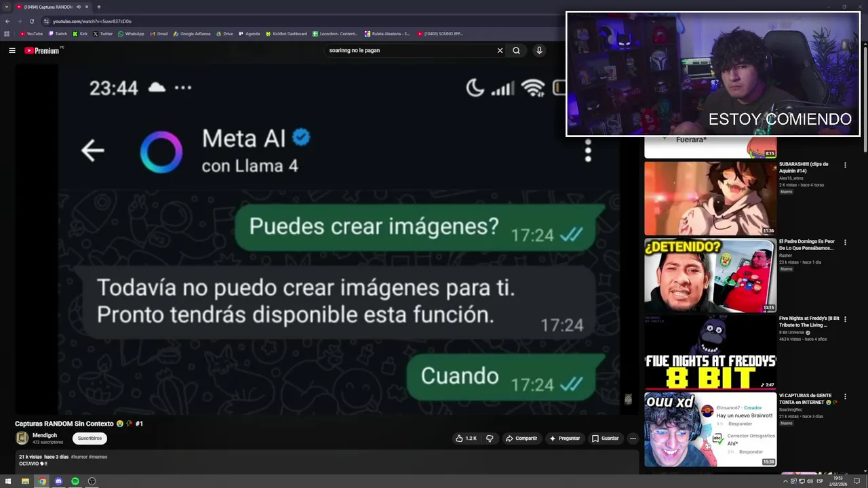The image size is (868, 488).
Task: View site information icon in address bar
Action: click(x=45, y=21)
